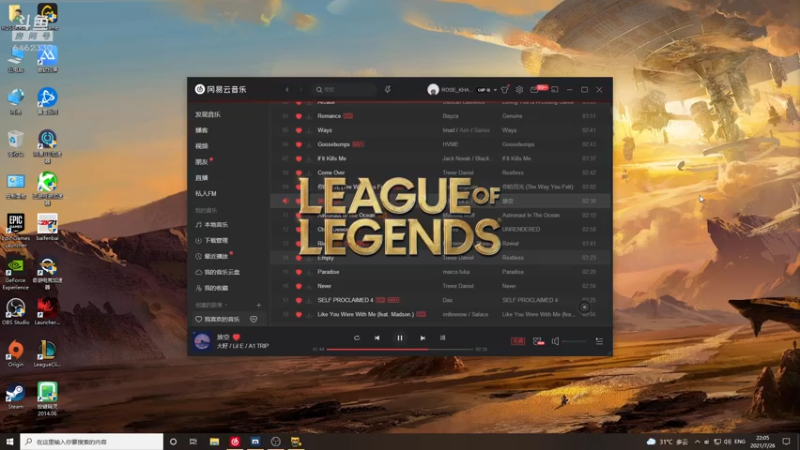Open the mail inbox icon with 99+ badge

[534, 90]
